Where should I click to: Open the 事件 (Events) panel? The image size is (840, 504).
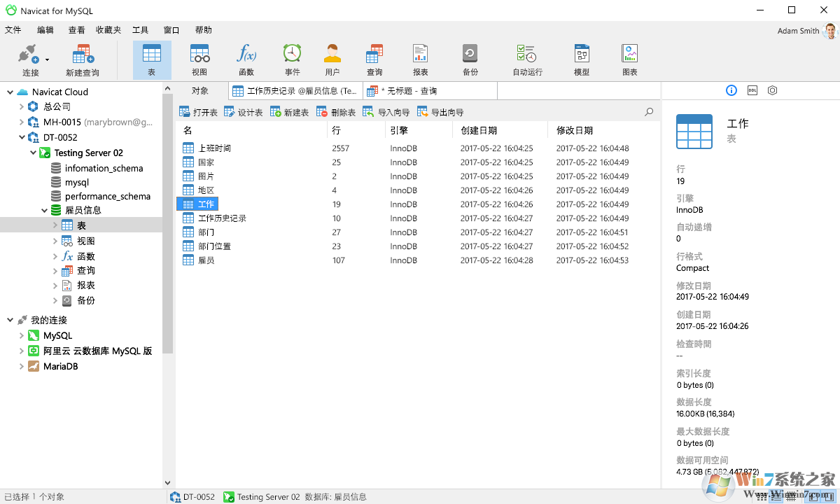point(292,59)
